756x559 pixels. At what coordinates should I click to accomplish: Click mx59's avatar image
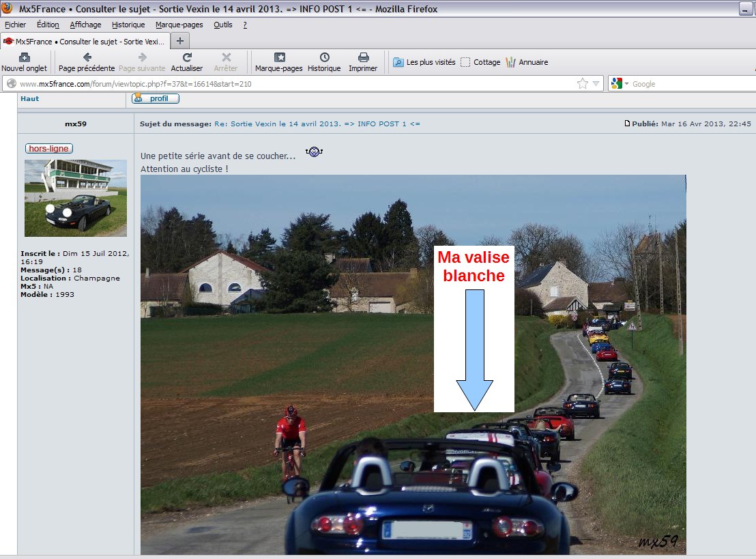click(x=76, y=198)
